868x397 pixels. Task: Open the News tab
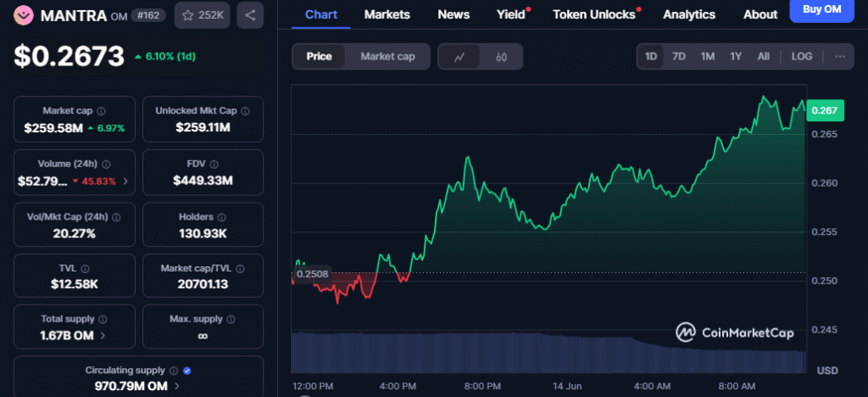click(453, 15)
